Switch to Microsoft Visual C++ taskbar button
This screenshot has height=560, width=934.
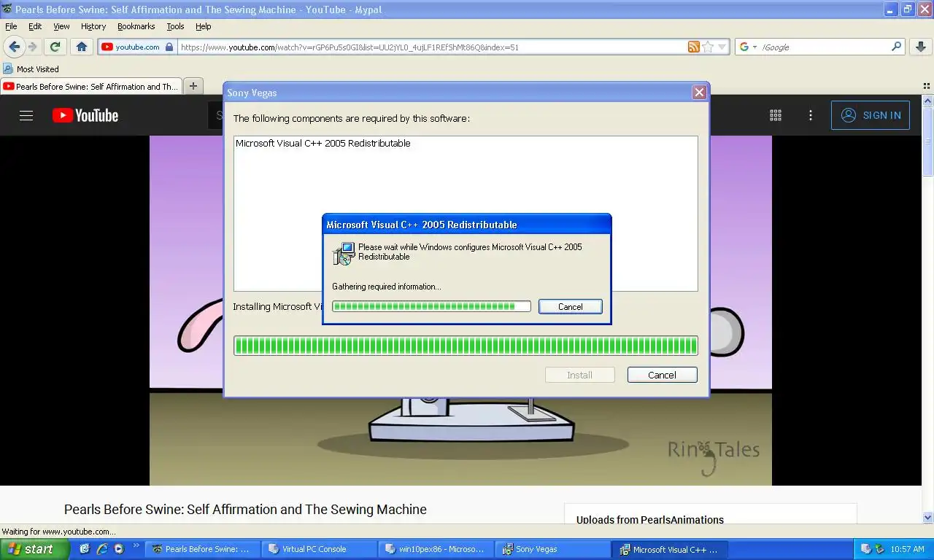[x=670, y=549]
